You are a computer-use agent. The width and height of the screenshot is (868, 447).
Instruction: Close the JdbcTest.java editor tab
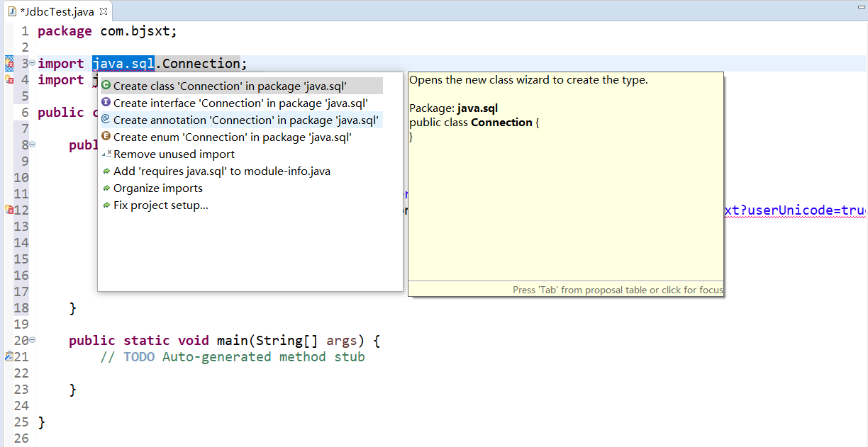104,11
